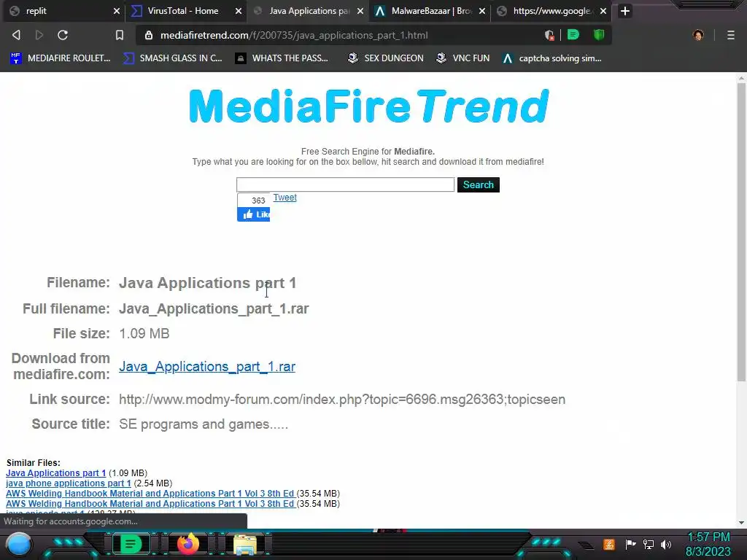The width and height of the screenshot is (747, 560).
Task: Click the network tray icon
Action: click(x=649, y=544)
